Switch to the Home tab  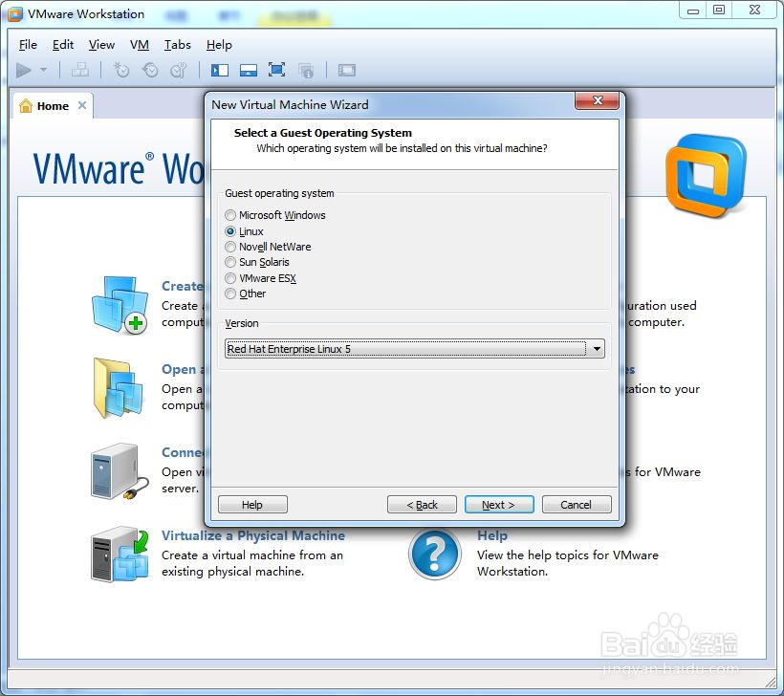[53, 105]
